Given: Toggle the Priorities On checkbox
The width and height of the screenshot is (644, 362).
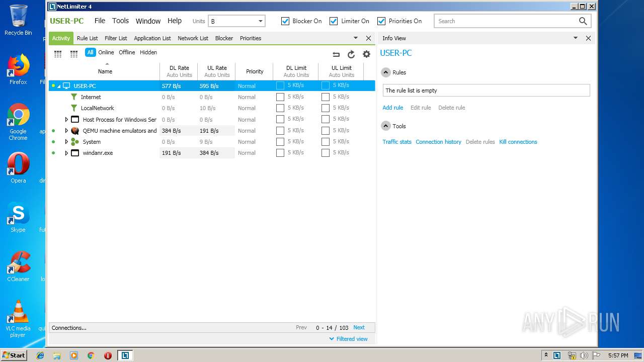Looking at the screenshot, I should (x=381, y=21).
